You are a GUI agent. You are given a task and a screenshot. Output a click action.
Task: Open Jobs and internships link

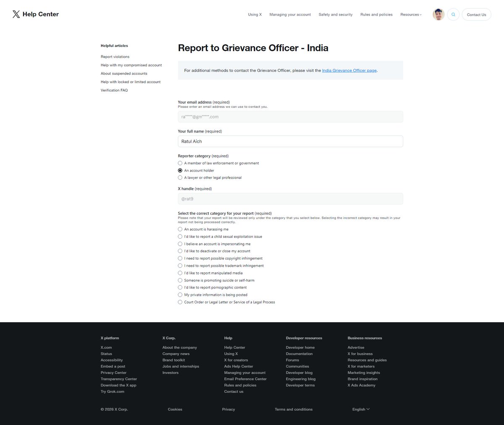[x=181, y=366]
